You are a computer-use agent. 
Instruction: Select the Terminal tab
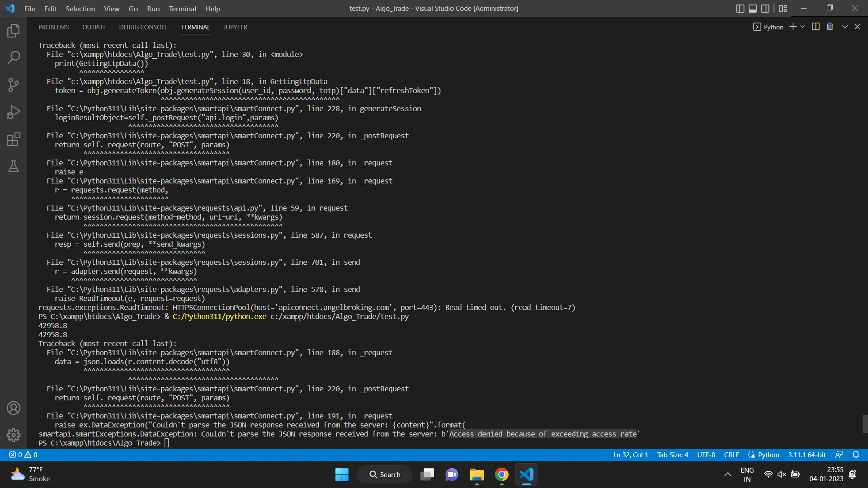pyautogui.click(x=196, y=27)
